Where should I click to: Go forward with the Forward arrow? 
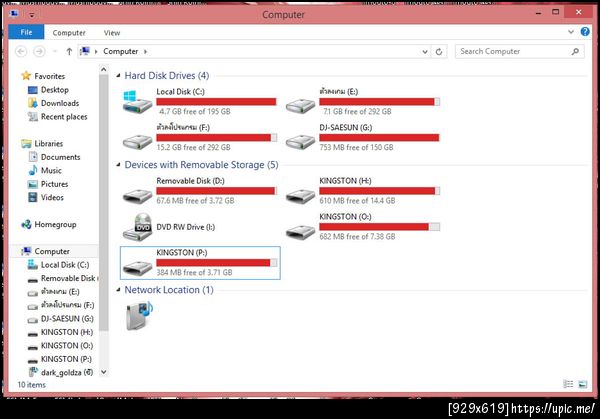[x=39, y=51]
